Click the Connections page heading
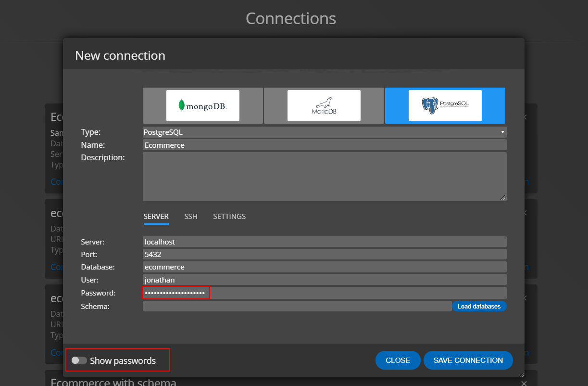The width and height of the screenshot is (588, 386). click(291, 18)
